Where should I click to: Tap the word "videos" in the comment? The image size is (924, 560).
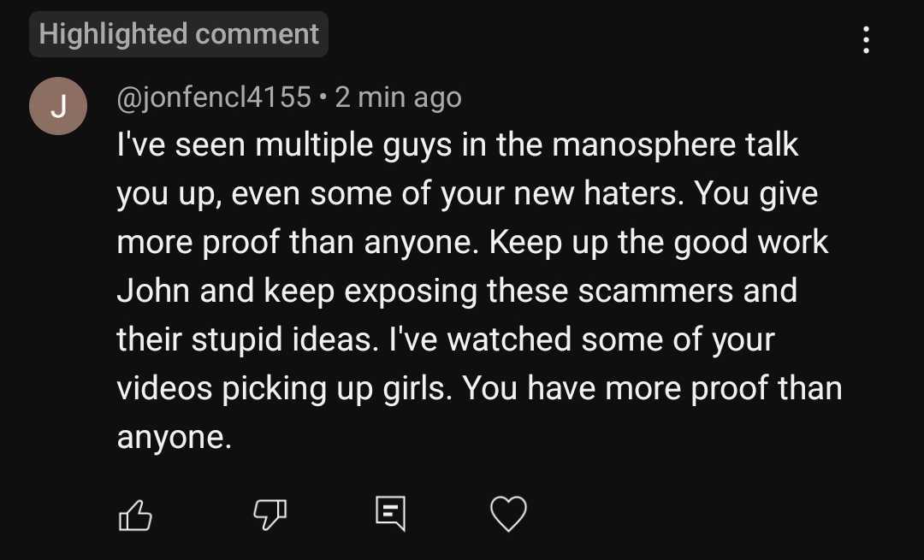[x=164, y=388]
